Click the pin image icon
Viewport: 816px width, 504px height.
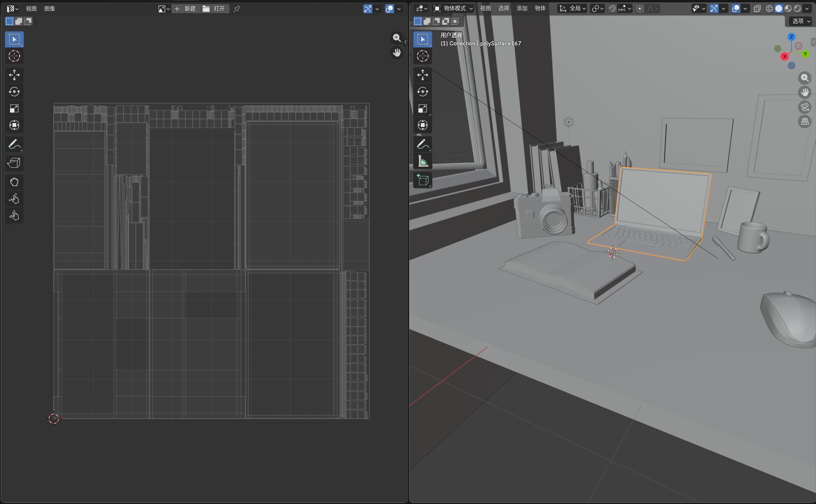pos(237,9)
